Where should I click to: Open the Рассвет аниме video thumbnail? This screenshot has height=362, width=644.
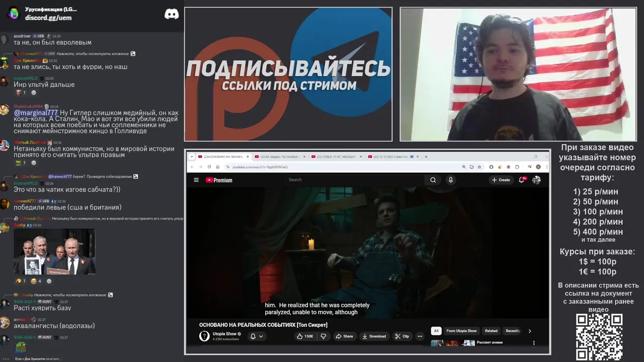click(x=453, y=343)
